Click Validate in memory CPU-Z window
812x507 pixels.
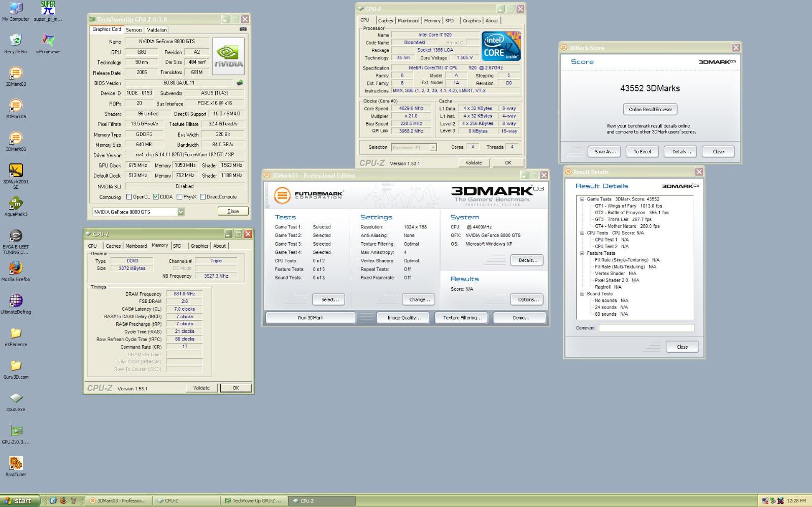tap(201, 388)
